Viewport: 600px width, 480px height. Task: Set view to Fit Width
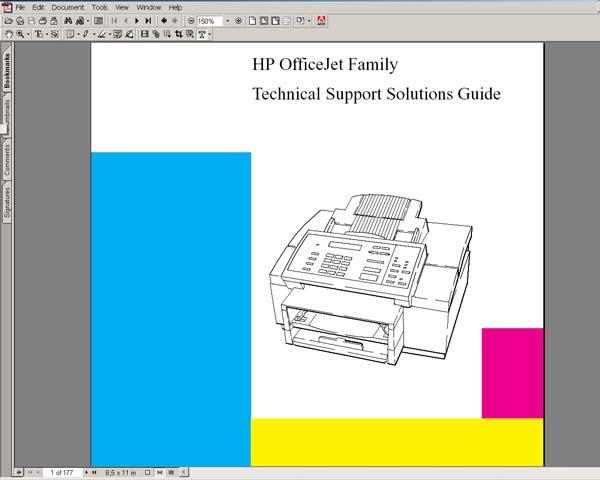275,21
